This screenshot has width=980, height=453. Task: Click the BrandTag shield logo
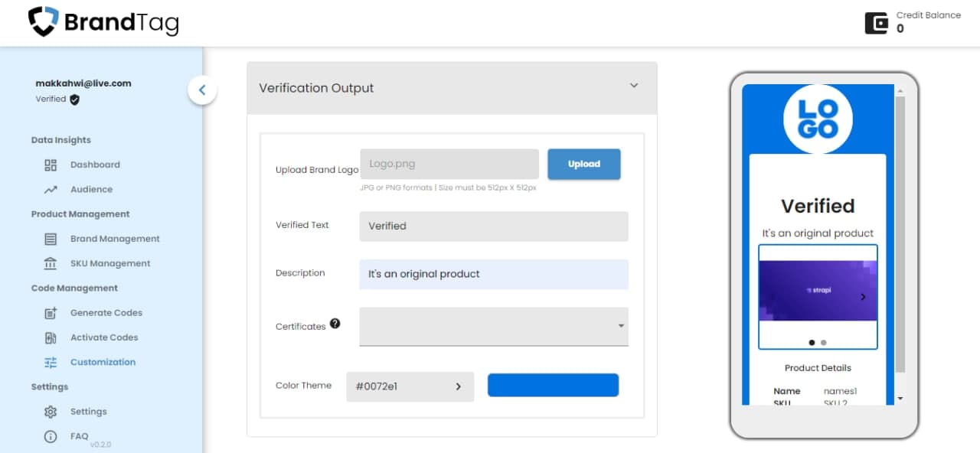[x=43, y=22]
